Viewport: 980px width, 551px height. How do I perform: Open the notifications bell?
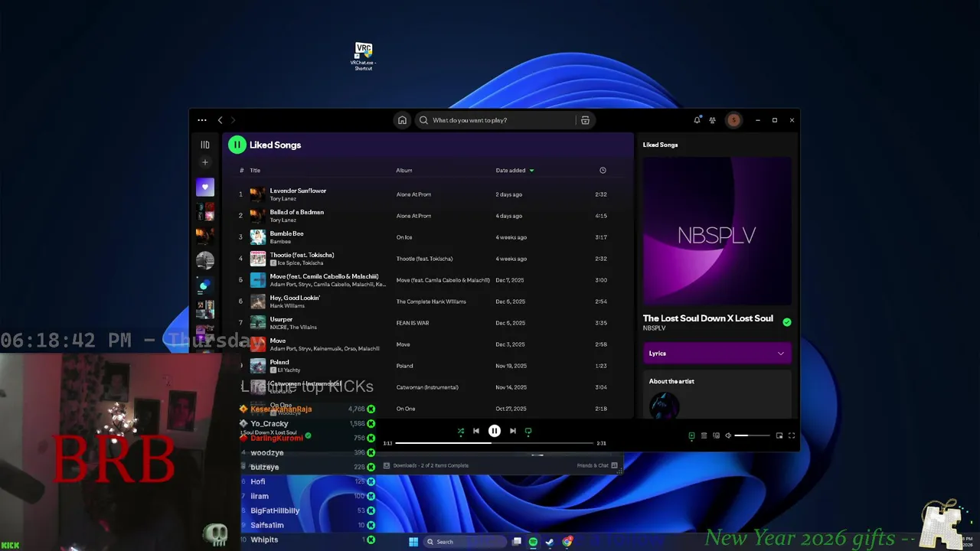pyautogui.click(x=697, y=120)
